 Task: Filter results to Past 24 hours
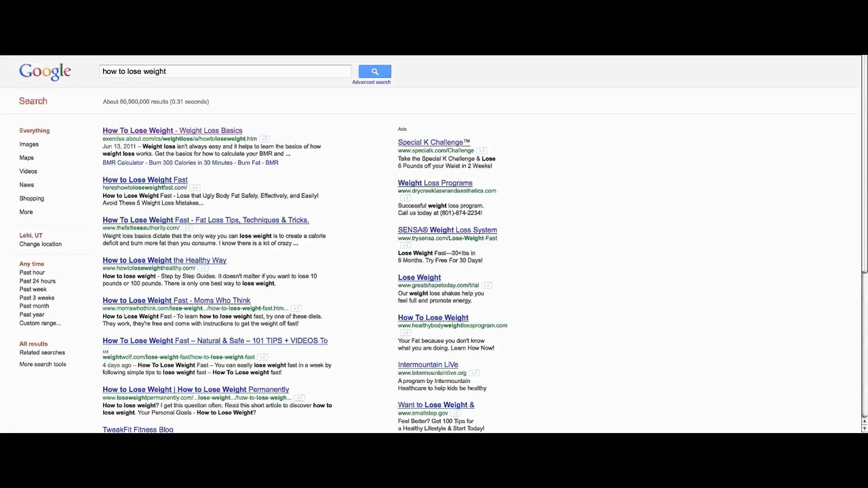(x=37, y=281)
